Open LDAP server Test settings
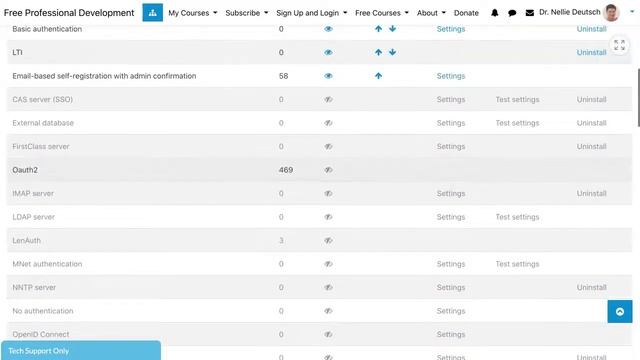Viewport: 640px width, 360px height. (517, 217)
